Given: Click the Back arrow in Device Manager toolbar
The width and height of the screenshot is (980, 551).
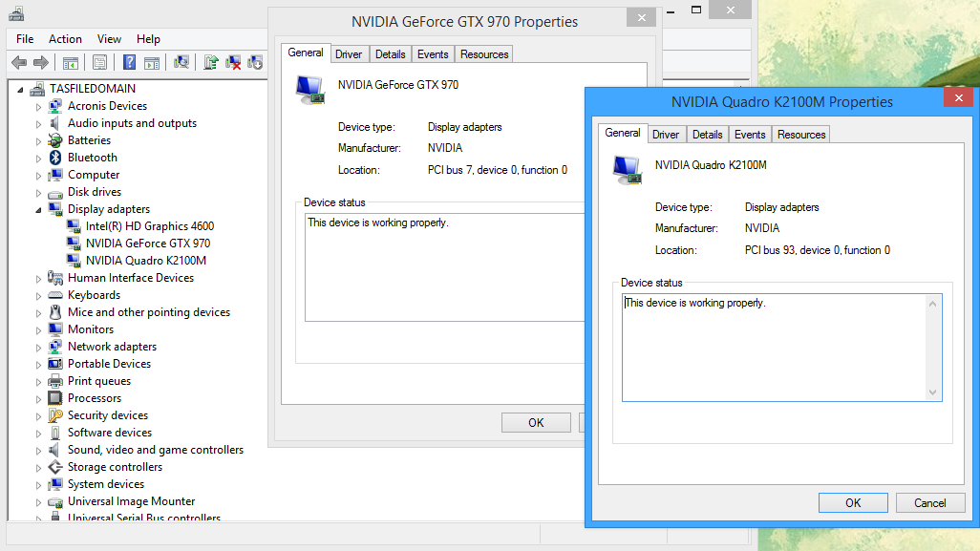Looking at the screenshot, I should [x=19, y=62].
